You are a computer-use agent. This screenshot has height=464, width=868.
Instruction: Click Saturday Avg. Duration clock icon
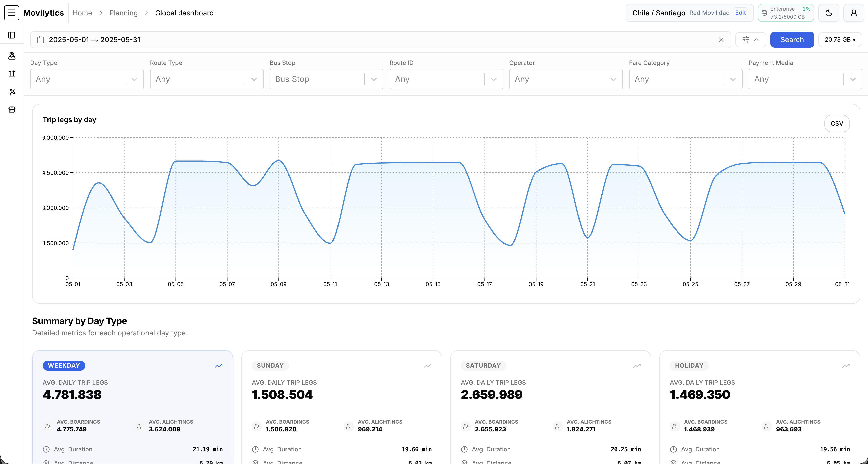[x=464, y=449]
